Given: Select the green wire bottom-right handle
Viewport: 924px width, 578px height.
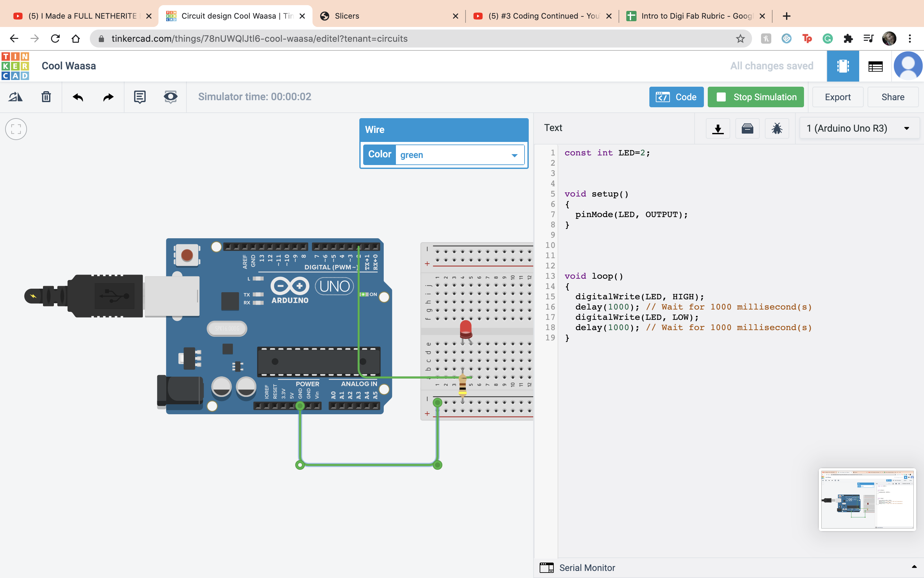Looking at the screenshot, I should coord(438,465).
